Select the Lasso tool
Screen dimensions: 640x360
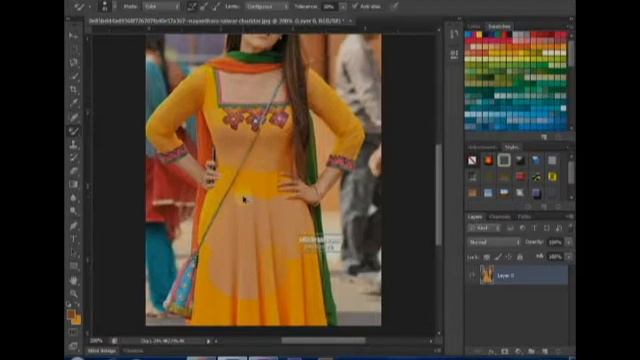pos(73,63)
